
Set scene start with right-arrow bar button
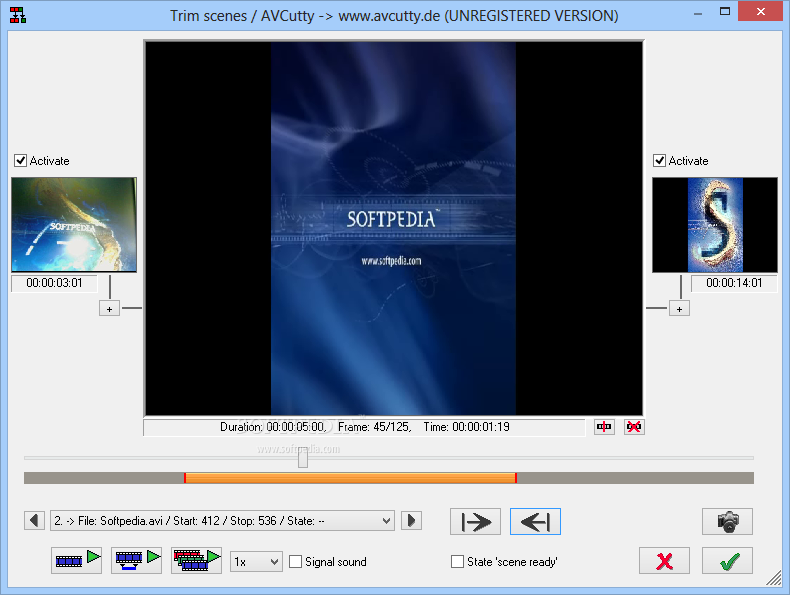point(475,521)
